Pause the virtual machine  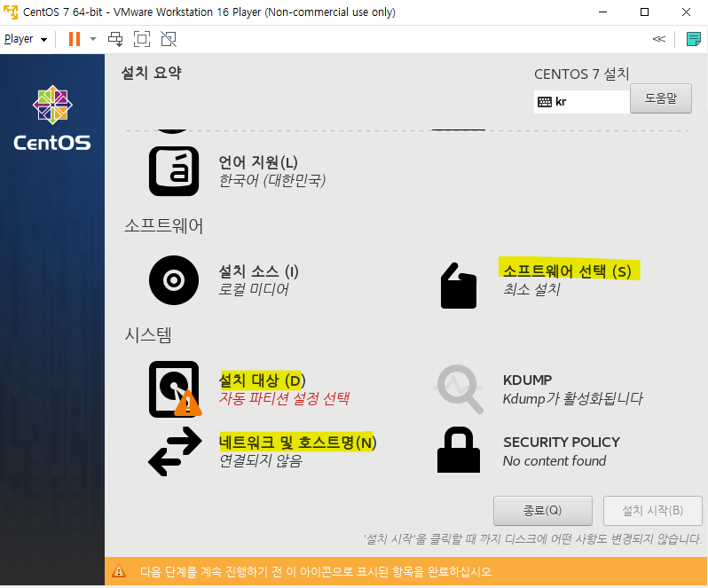click(75, 39)
